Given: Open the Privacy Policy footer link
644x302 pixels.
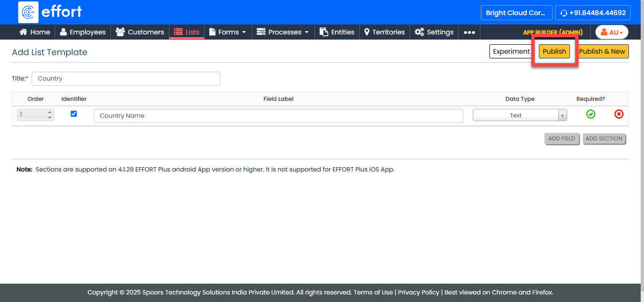Looking at the screenshot, I should 418,292.
